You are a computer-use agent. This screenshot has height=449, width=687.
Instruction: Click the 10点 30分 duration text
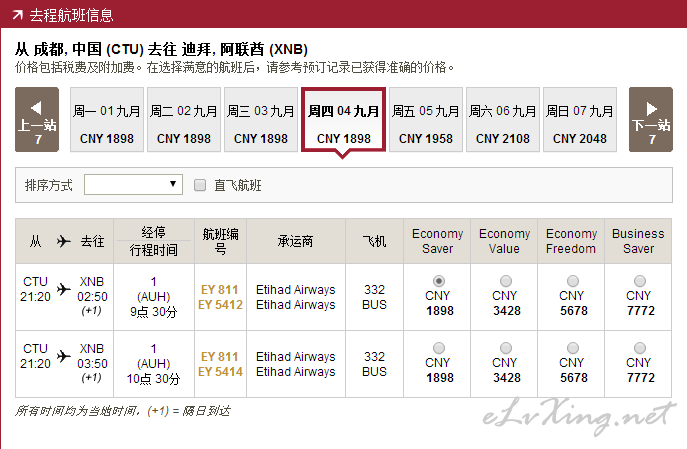click(153, 379)
